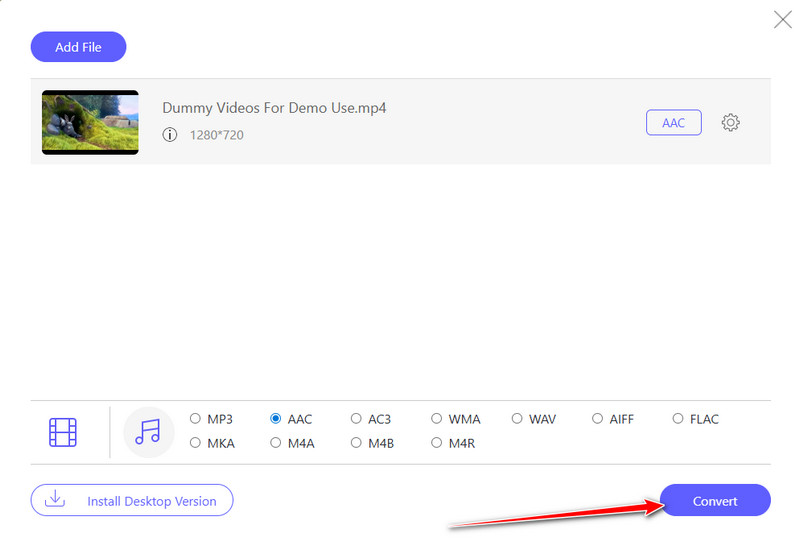
Task: Select the MP3 radio button
Action: [x=196, y=419]
